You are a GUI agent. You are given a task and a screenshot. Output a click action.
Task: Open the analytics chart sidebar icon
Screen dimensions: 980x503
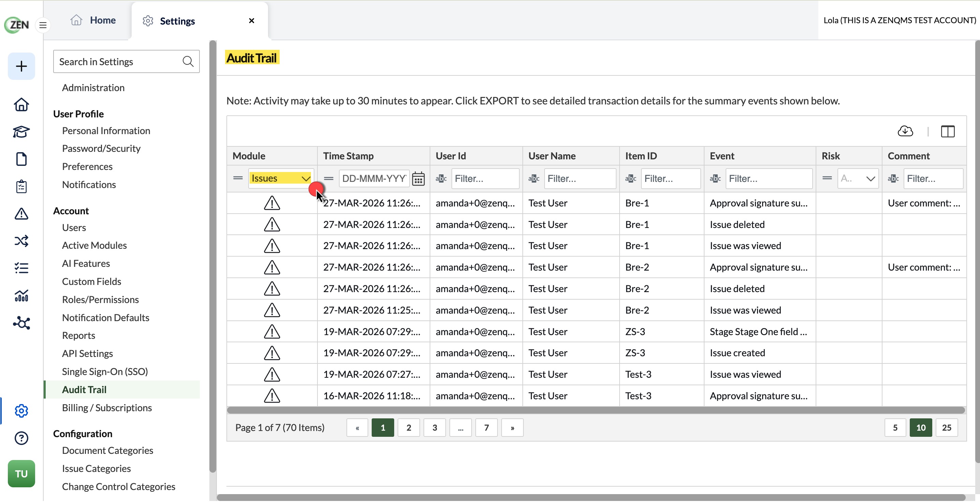(x=21, y=296)
